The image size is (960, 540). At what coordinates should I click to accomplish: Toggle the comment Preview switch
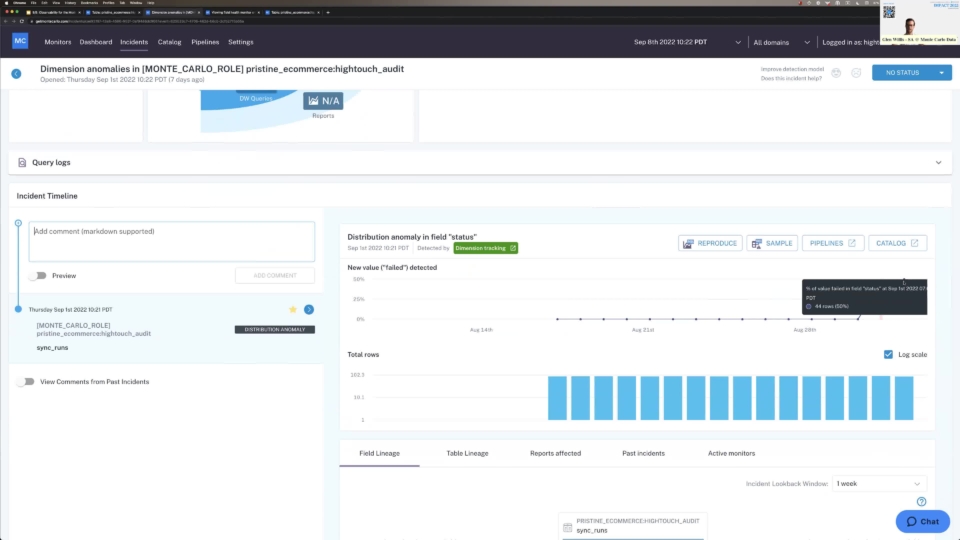click(38, 276)
